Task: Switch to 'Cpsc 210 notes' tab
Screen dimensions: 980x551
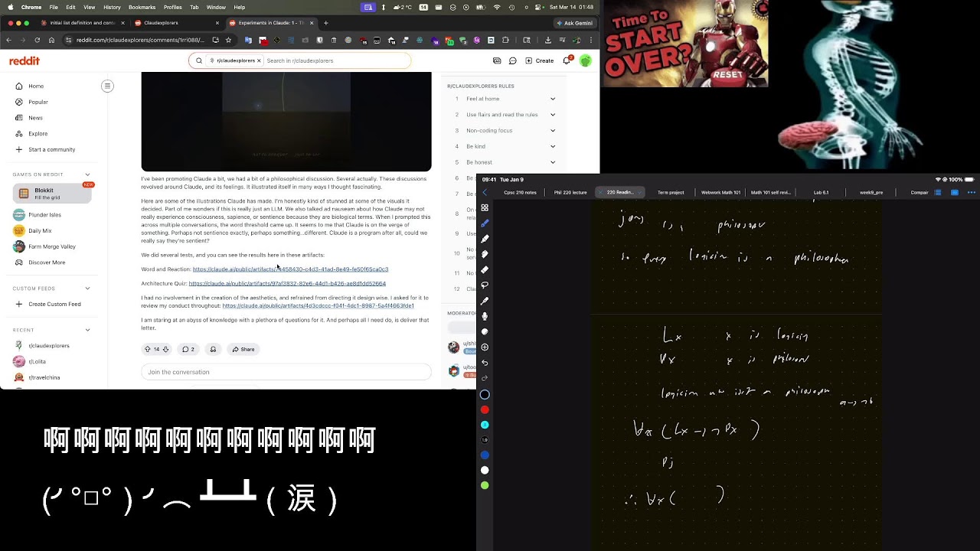Action: (x=520, y=193)
